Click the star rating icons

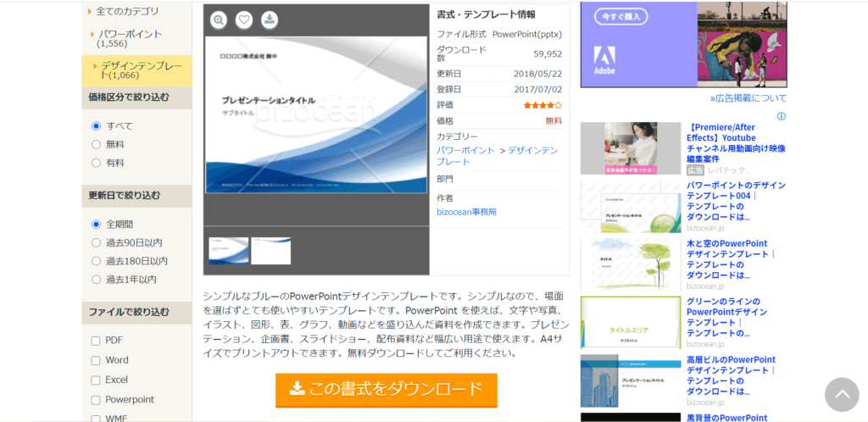(x=542, y=105)
